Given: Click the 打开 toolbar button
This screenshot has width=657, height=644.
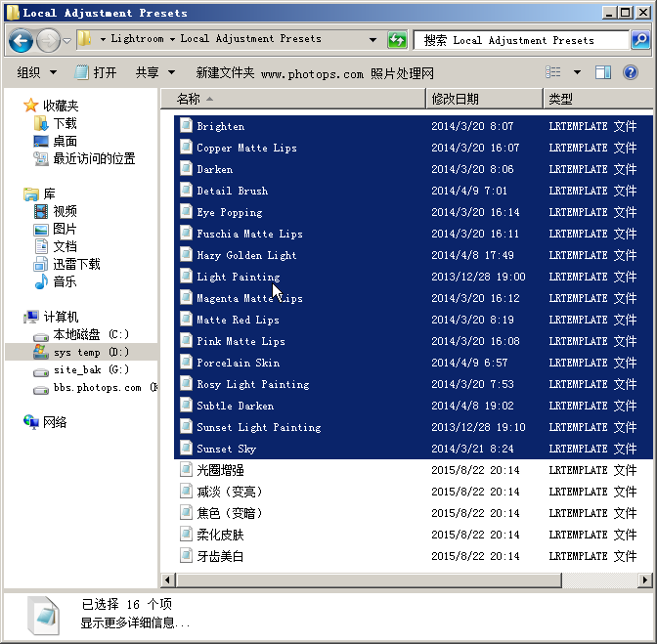Looking at the screenshot, I should 96,73.
